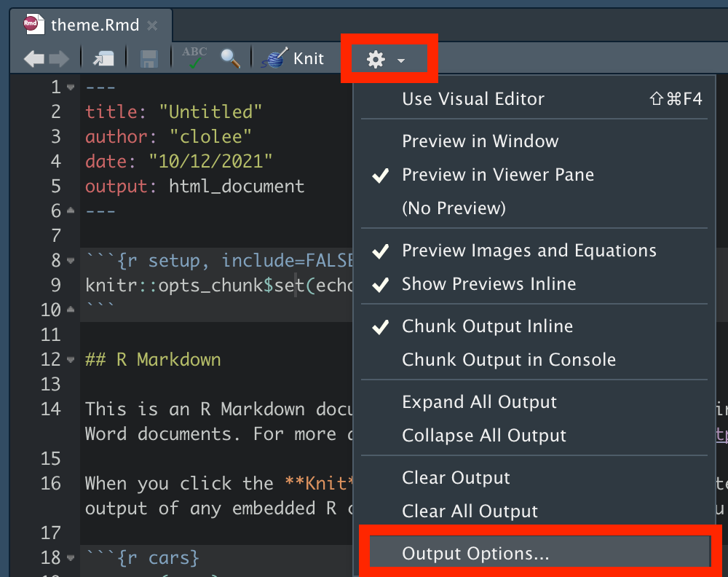
Task: Click knitr::opts_chunk$set code line
Action: point(218,286)
